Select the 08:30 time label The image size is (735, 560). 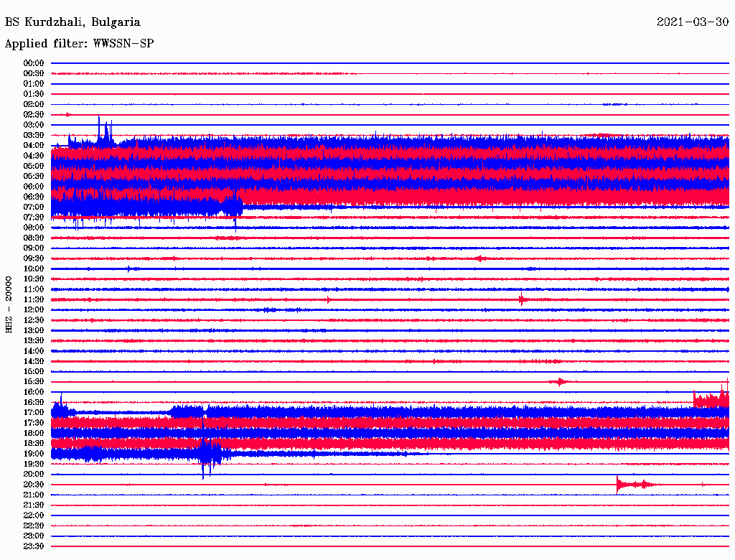34,238
